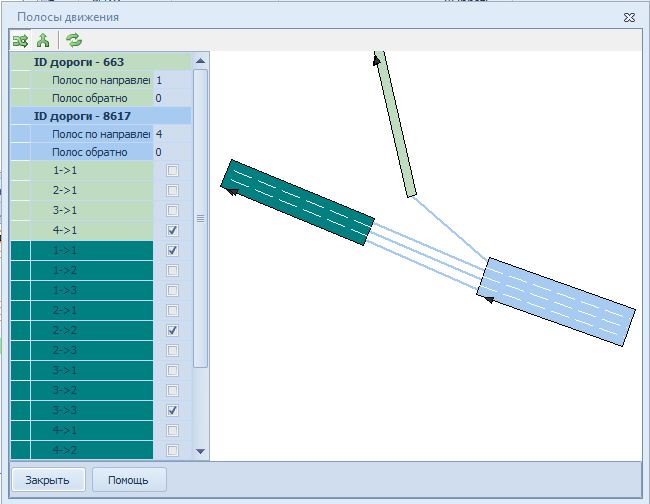Enable the 3->2 lane connection checkbox

tap(172, 390)
